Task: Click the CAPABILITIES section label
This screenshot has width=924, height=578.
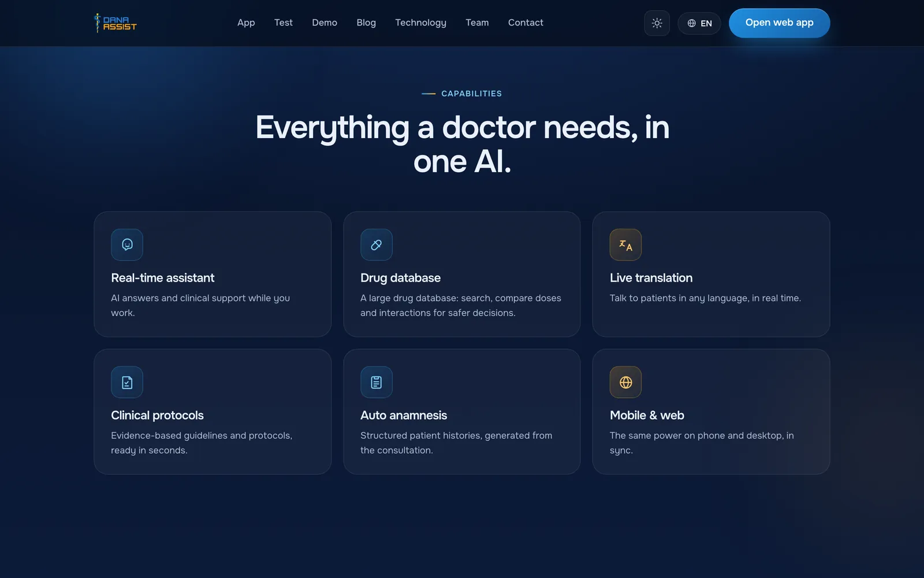Action: point(471,94)
